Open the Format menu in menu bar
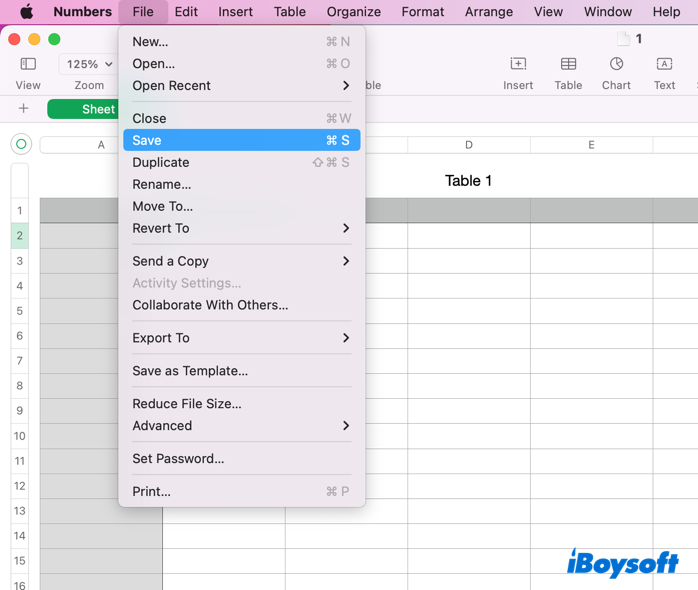Image resolution: width=698 pixels, height=590 pixels. pyautogui.click(x=422, y=12)
